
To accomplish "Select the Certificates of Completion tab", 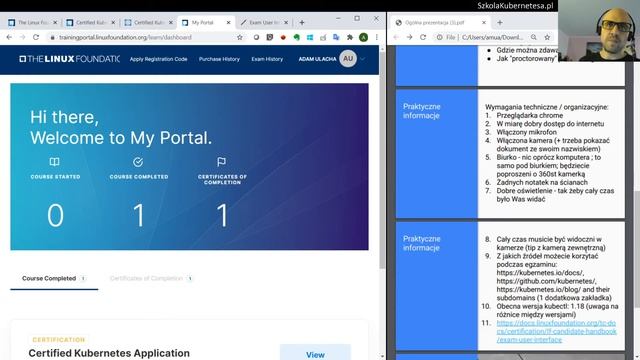I will (151, 278).
